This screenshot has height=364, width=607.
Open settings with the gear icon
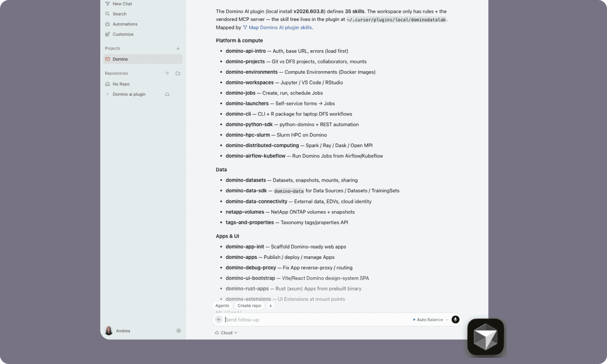(x=179, y=331)
